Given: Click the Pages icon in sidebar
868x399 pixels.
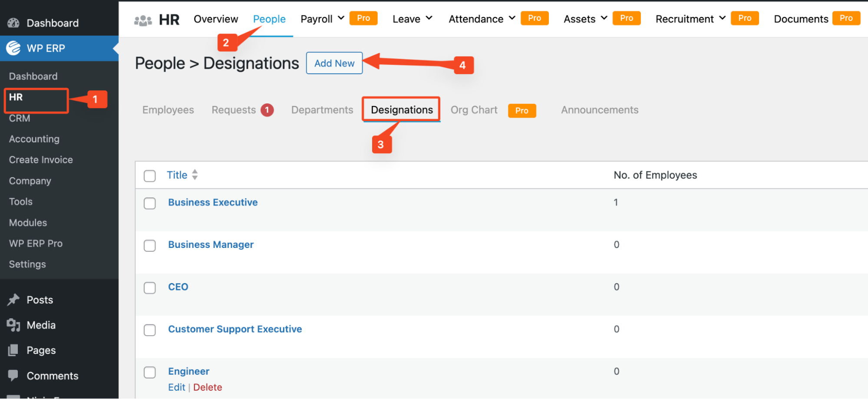Looking at the screenshot, I should 13,350.
